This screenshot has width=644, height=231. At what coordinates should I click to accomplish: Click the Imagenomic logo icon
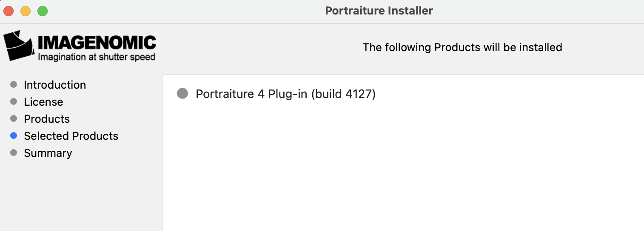[19, 45]
